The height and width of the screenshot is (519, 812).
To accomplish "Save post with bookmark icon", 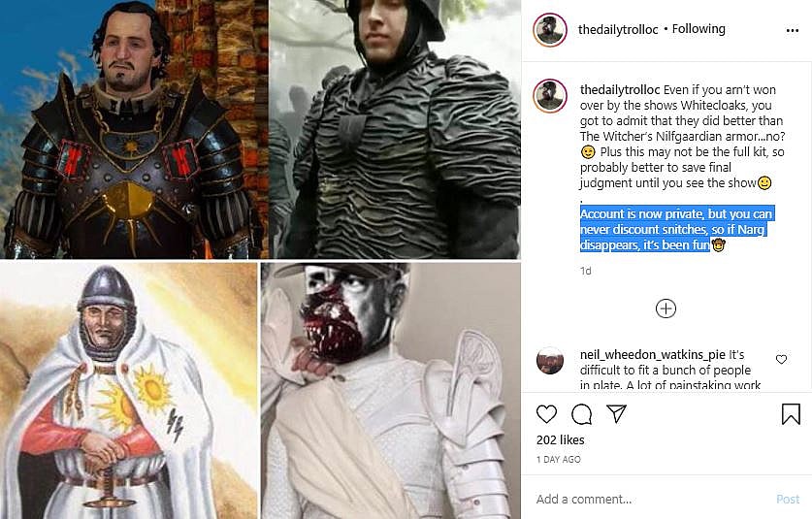I will tap(791, 414).
